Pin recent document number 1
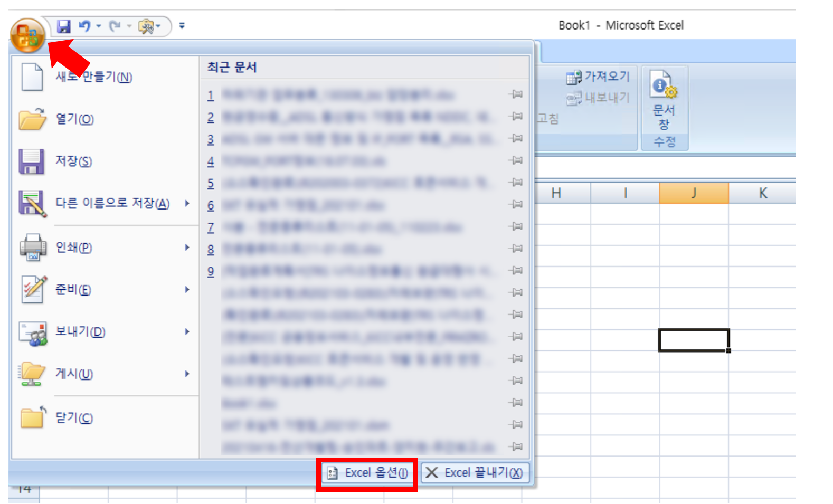This screenshot has height=504, width=833. (516, 94)
